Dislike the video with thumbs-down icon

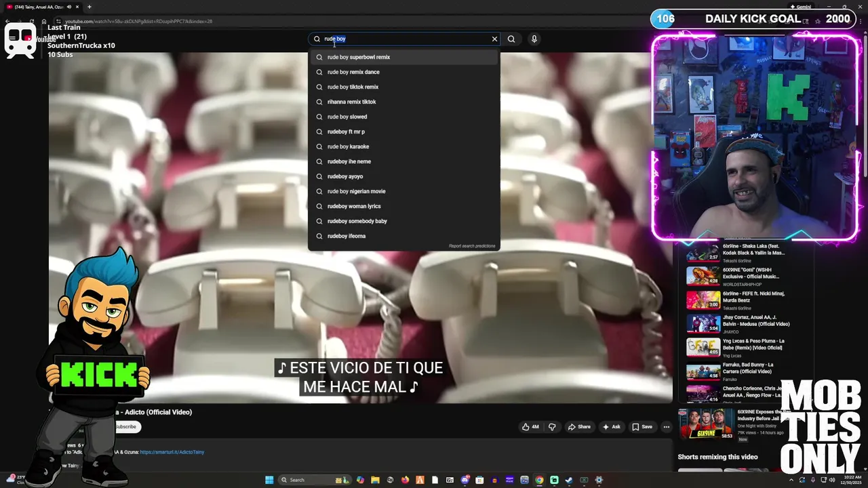tap(552, 427)
